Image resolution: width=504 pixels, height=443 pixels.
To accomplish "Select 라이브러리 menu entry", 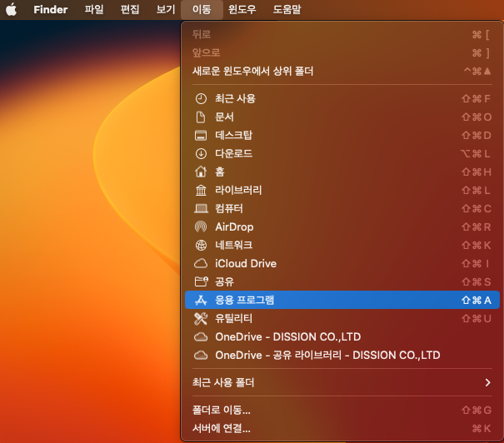I will [x=342, y=190].
